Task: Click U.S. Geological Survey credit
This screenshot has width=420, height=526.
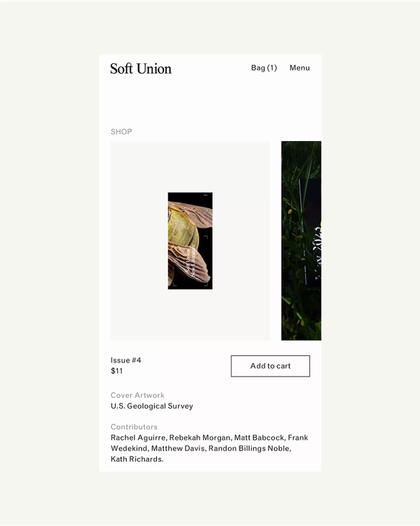Action: 152,406
